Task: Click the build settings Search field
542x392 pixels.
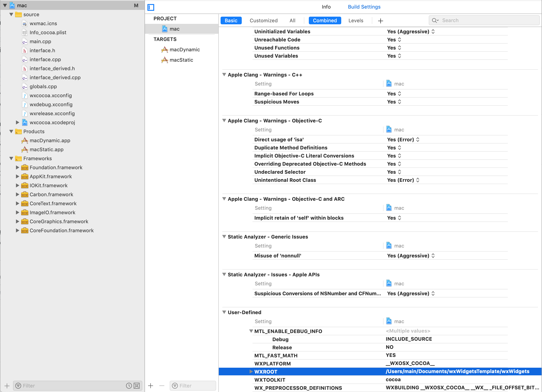Action: tap(484, 20)
